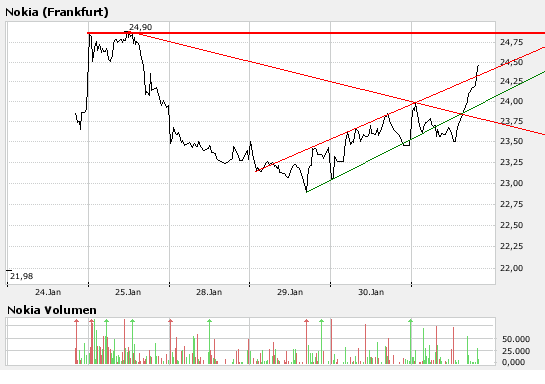545x384 pixels.
Task: Click the 23,00 price axis value
Action: coord(512,183)
